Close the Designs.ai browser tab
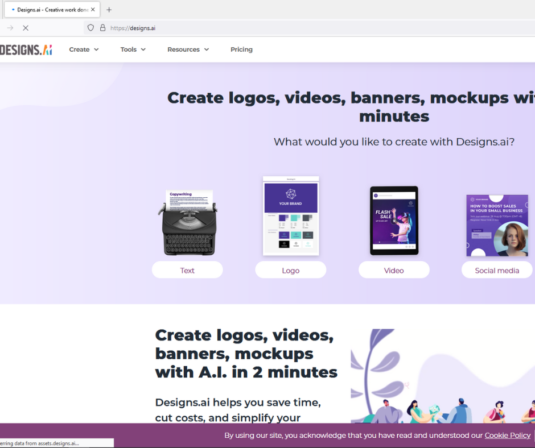The width and height of the screenshot is (535, 448). [93, 10]
